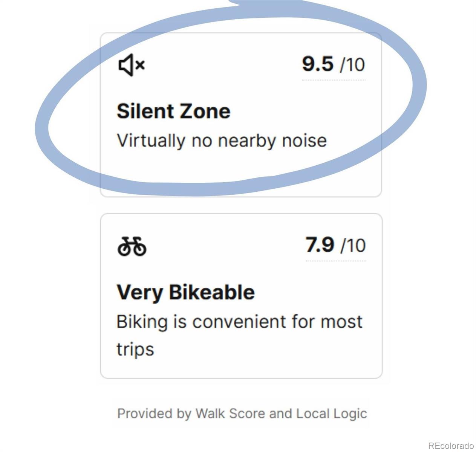This screenshot has height=452, width=476.
Task: Click the dotted underline beneath 7.9 /10
Action: [336, 261]
